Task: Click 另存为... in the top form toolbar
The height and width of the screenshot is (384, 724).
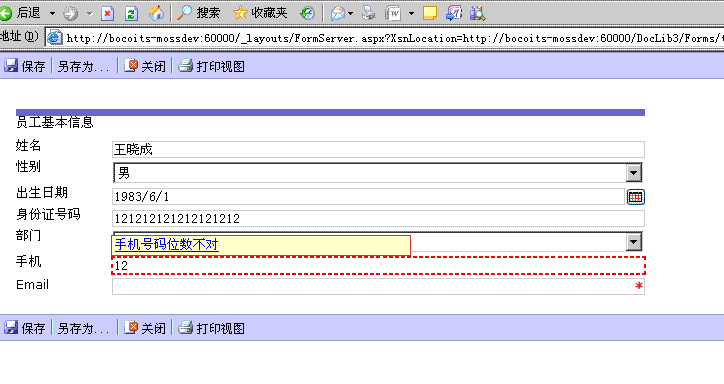Action: [84, 66]
